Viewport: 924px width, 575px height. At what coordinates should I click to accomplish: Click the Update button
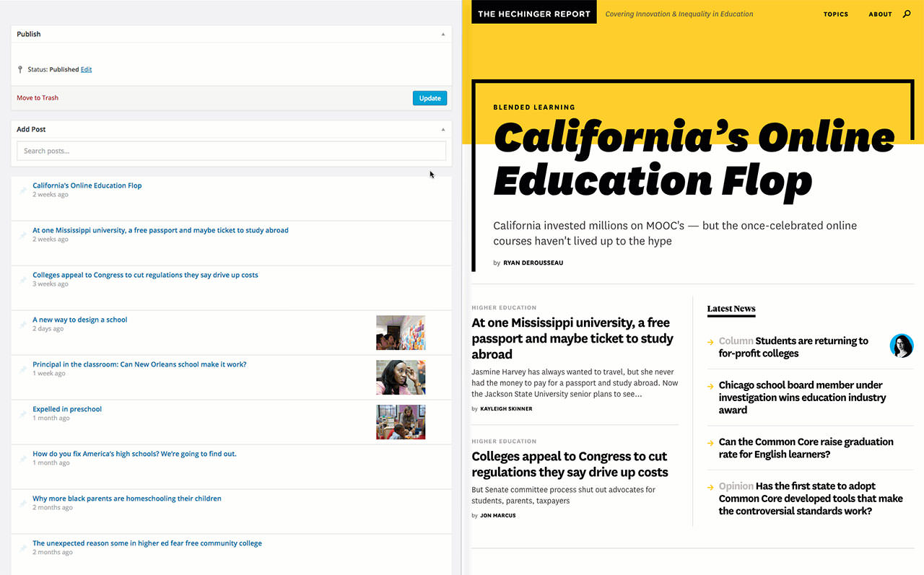pyautogui.click(x=430, y=98)
